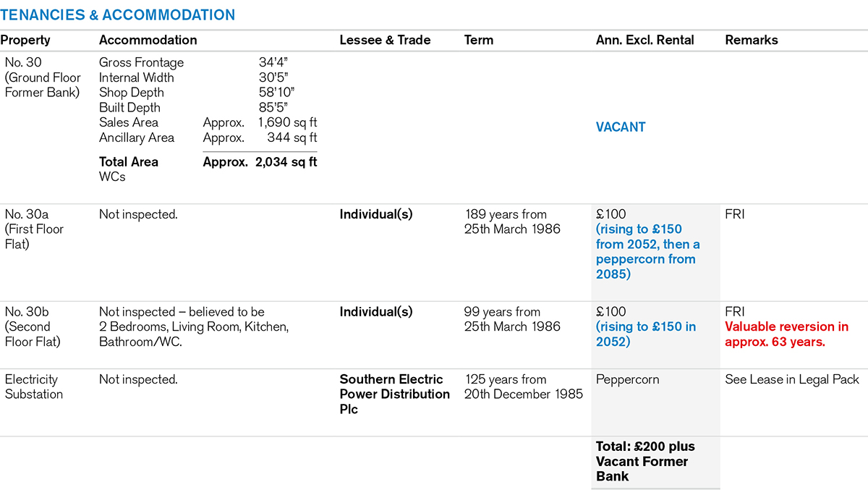
Task: Click the Term column header
Action: point(479,41)
